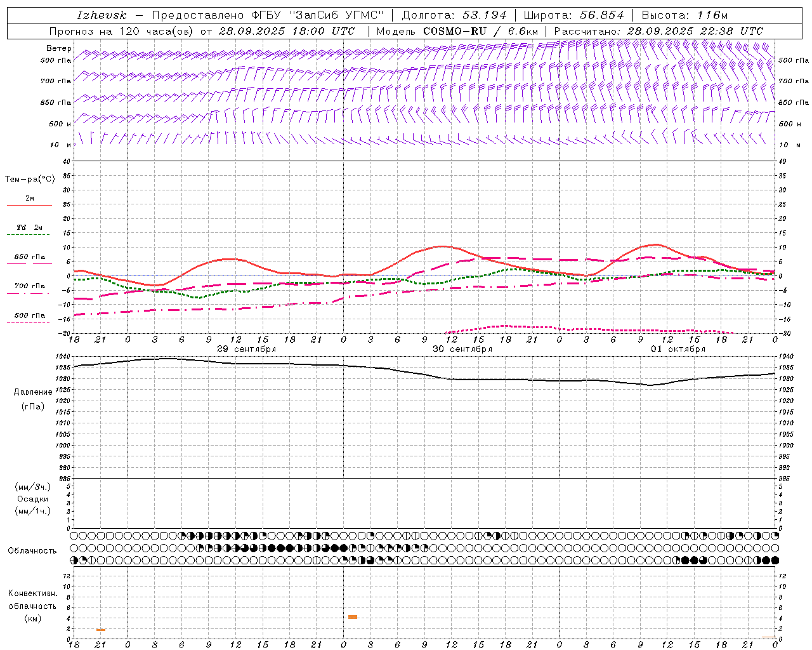Click the 'Модель COSMO-RU / 6.6км' label
Screen dimensions: 812x650
tap(457, 31)
